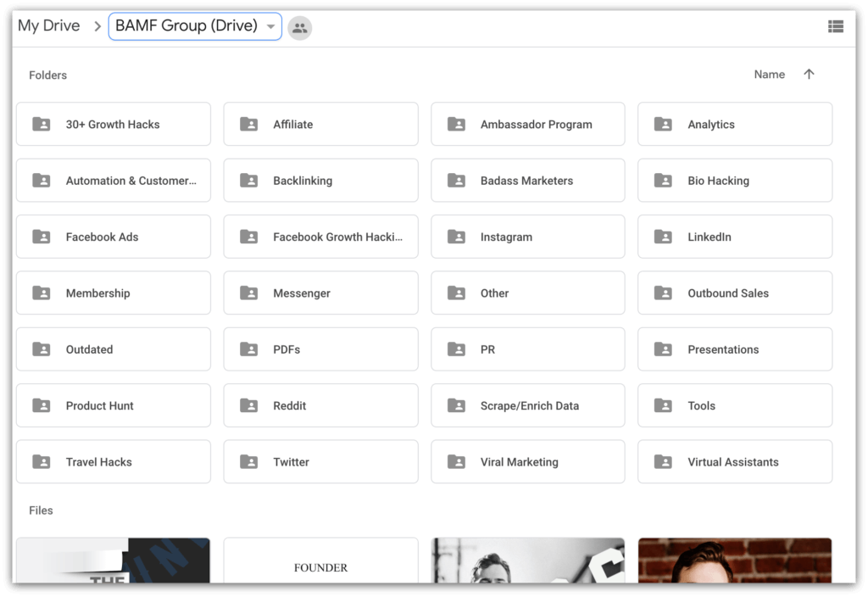Screen dimensions: 868x597
Task: Click the Membership folder icon
Action: pyautogui.click(x=42, y=293)
